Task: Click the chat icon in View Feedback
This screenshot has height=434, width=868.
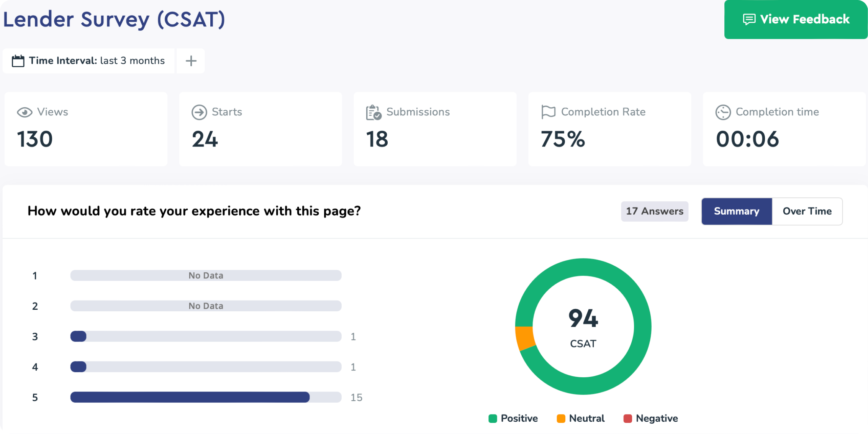Action: point(749,19)
